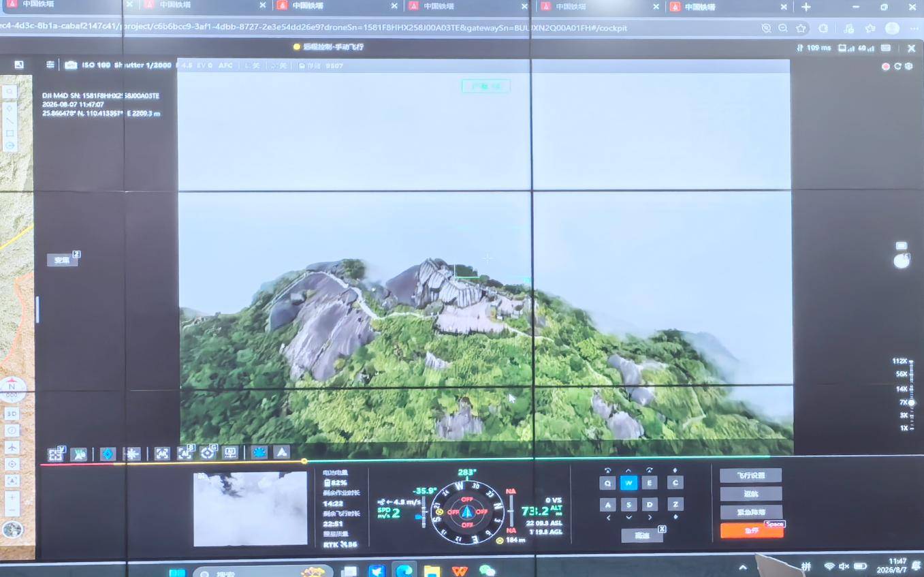Set camera zoom to 112X
Image resolution: width=924 pixels, height=577 pixels.
pyautogui.click(x=900, y=361)
